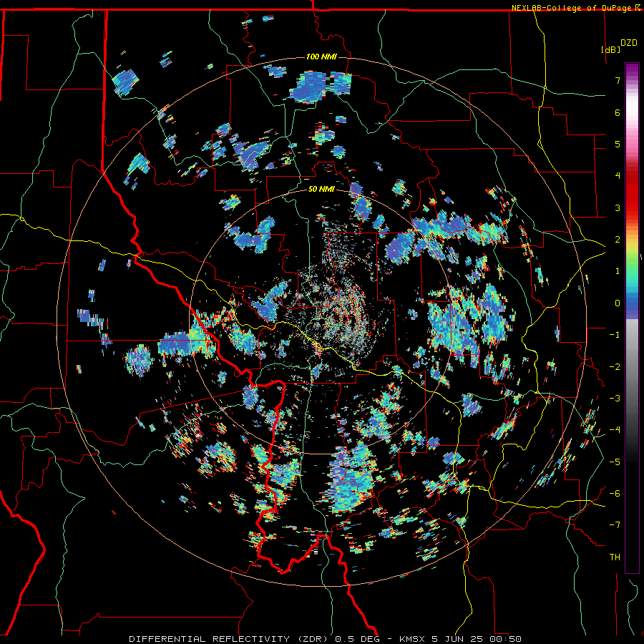Click the DZD legend title

point(629,43)
